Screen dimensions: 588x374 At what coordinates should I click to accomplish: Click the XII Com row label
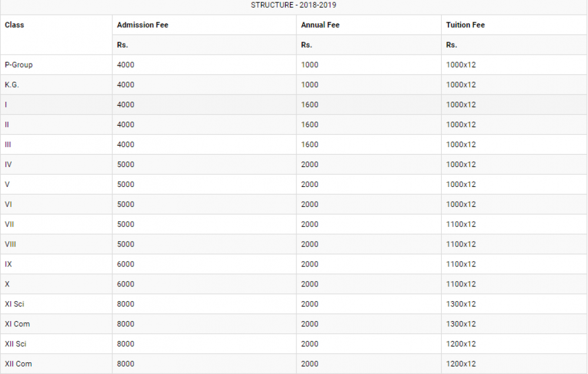tap(18, 363)
